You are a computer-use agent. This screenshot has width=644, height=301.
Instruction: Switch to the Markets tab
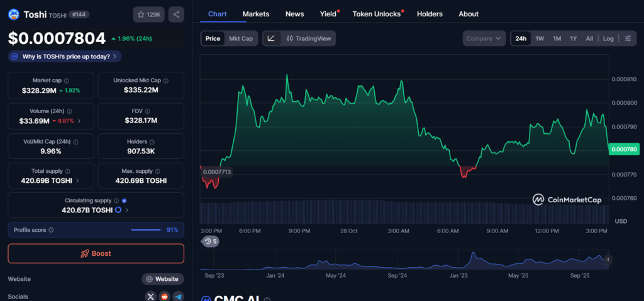pyautogui.click(x=255, y=14)
